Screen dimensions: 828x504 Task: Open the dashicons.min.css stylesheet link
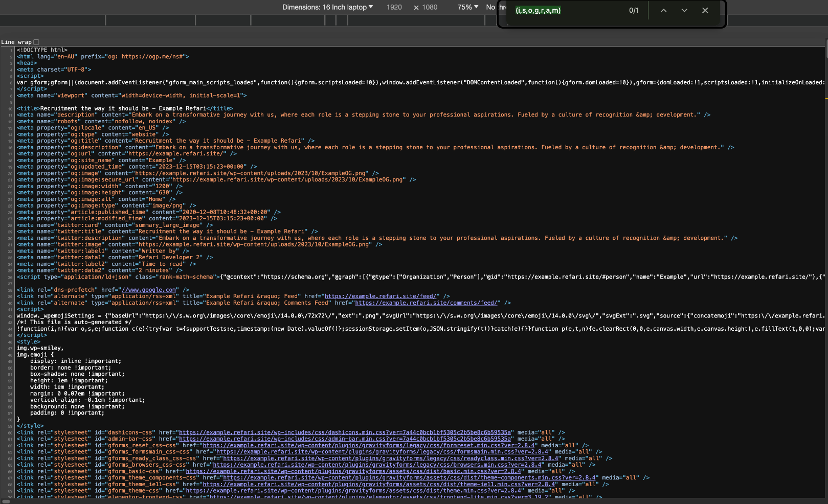[345, 432]
